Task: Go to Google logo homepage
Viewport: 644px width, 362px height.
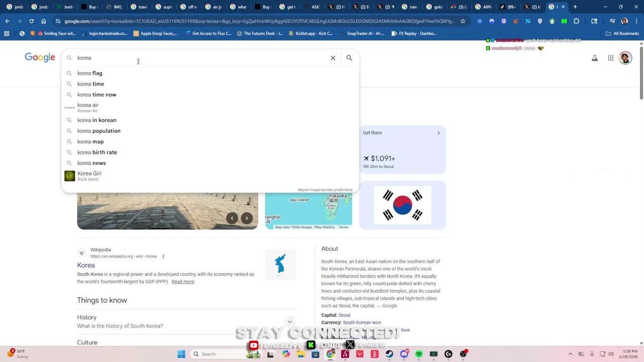Action: (40, 57)
